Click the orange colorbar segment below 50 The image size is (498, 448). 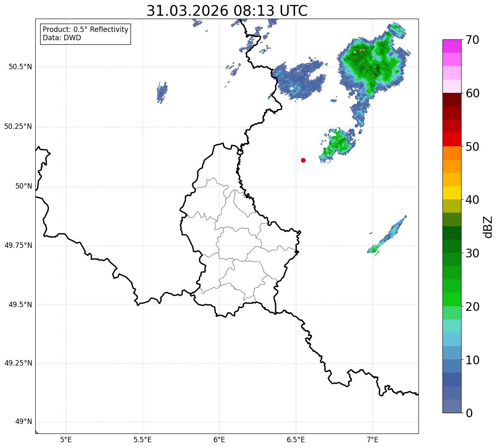(x=452, y=153)
